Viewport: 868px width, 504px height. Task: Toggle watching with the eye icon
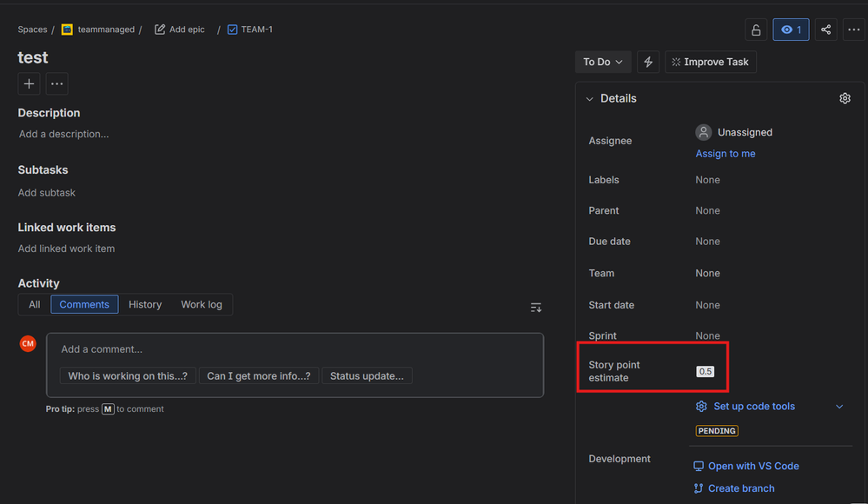point(791,29)
